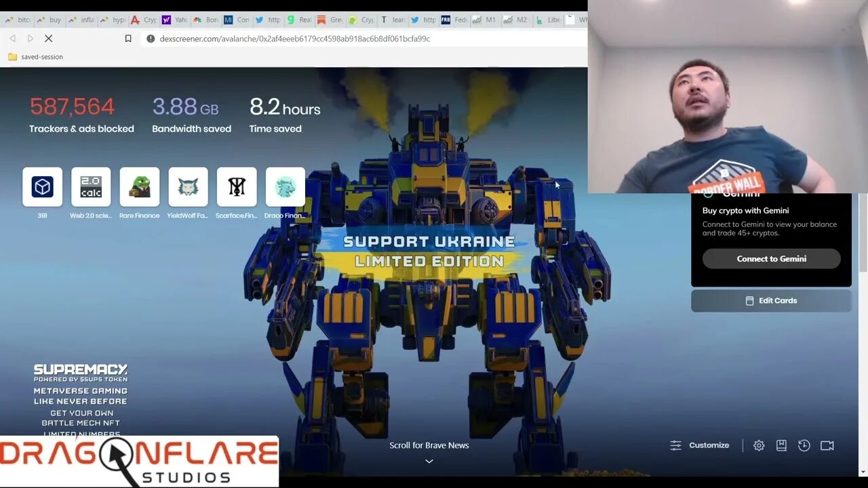Click the forward navigation arrow
868x488 pixels.
coord(30,39)
